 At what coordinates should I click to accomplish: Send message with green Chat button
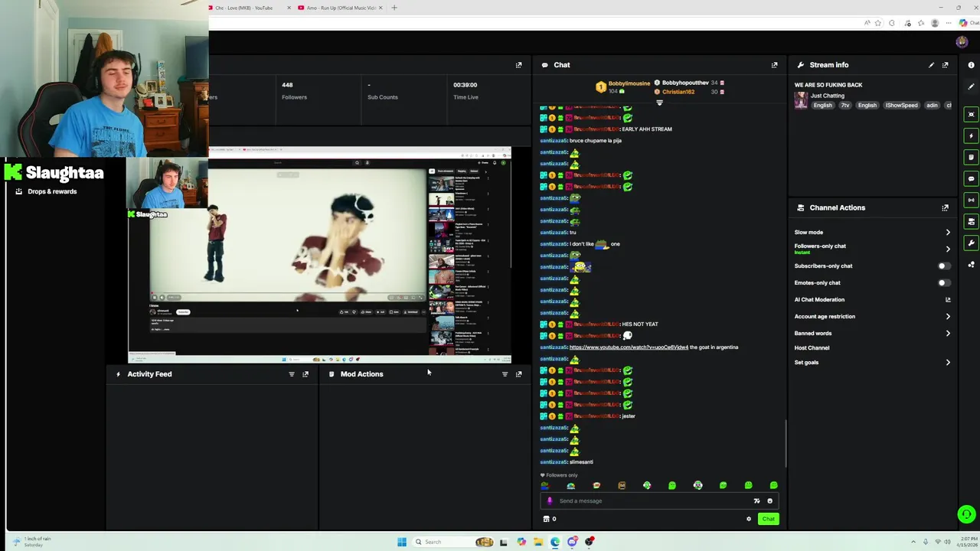tap(768, 519)
